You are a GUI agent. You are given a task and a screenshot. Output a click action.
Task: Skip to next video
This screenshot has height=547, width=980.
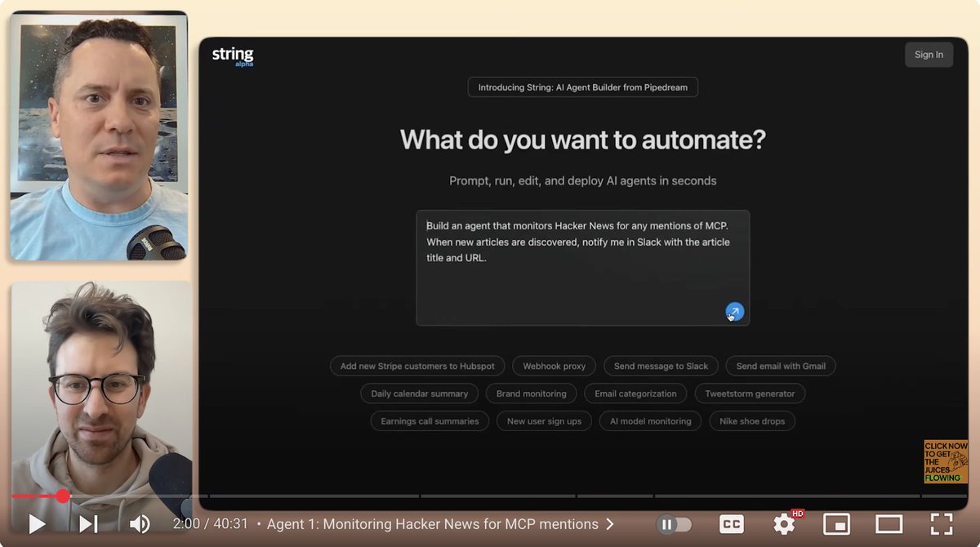tap(88, 523)
